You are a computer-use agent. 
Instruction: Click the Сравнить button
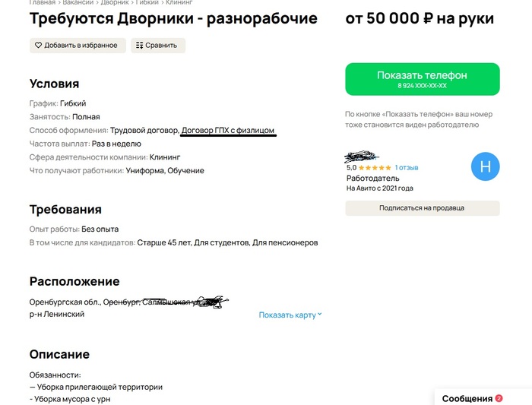point(158,46)
